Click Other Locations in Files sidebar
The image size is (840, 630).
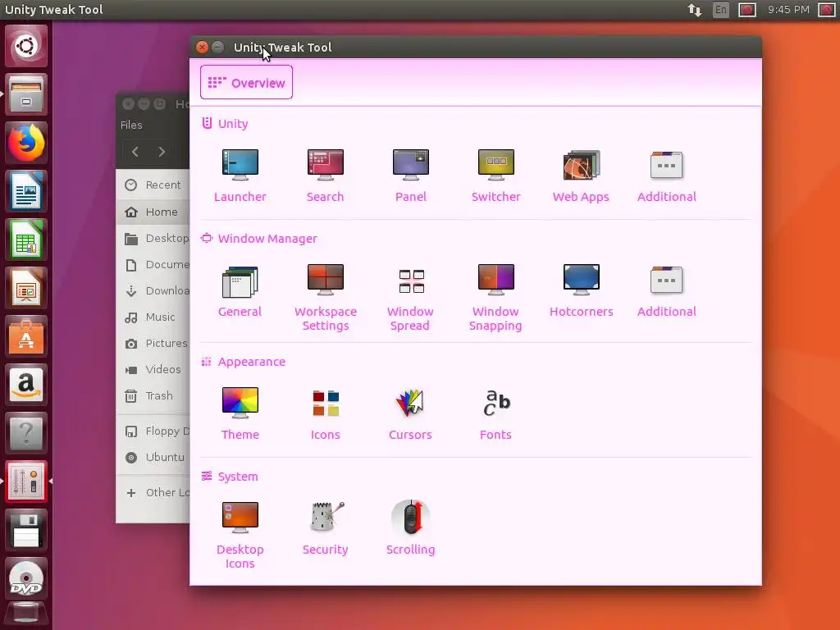tap(153, 492)
